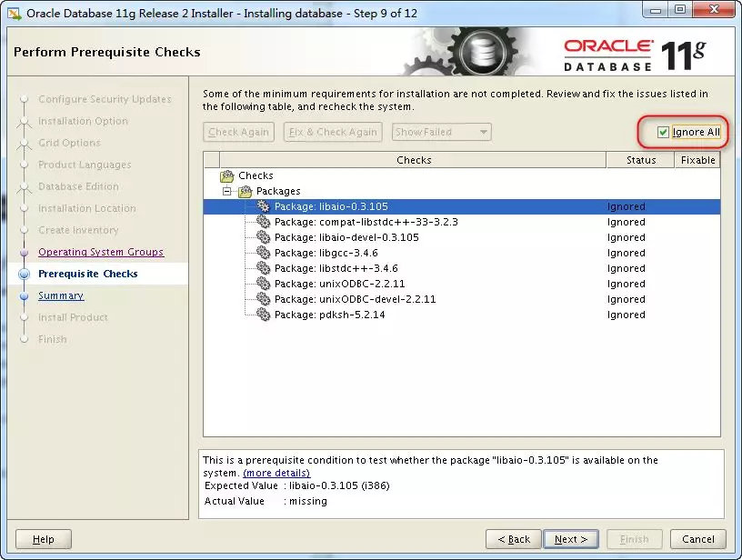Image resolution: width=742 pixels, height=560 pixels.
Task: Select row Package: unixODBC-2.2.11
Action: (462, 284)
